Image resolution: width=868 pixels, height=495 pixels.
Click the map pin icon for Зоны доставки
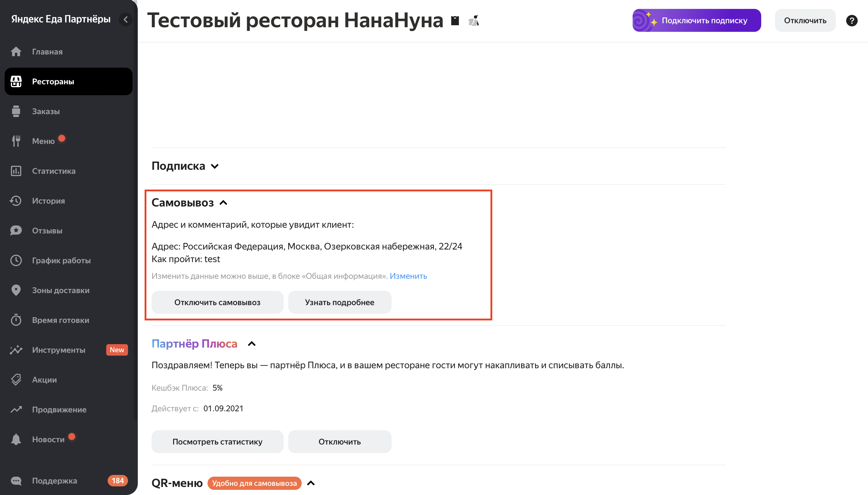tap(16, 290)
